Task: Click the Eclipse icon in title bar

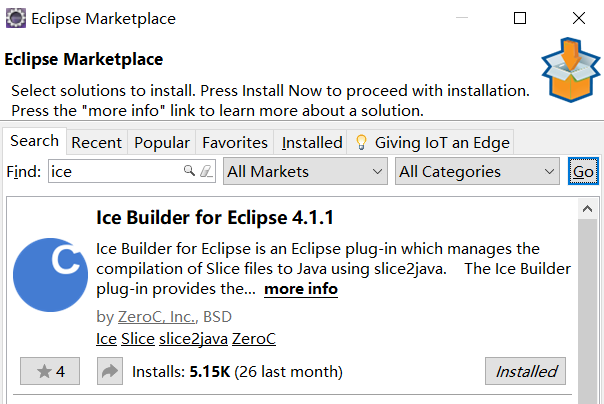Action: click(16, 18)
